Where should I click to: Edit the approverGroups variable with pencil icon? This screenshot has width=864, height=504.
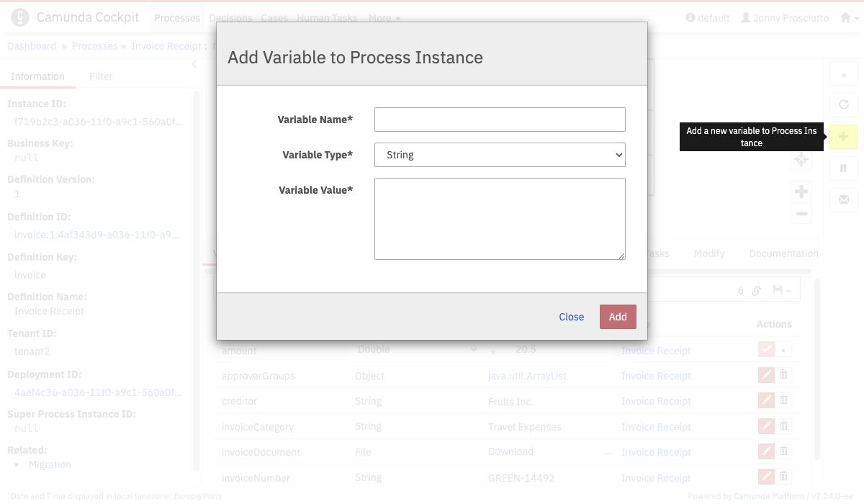coord(766,375)
